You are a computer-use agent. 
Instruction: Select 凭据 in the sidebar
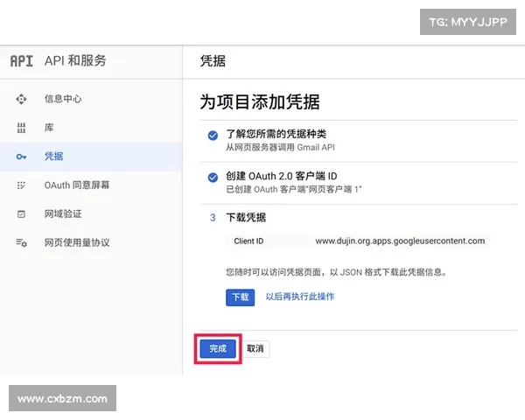pyautogui.click(x=91, y=157)
